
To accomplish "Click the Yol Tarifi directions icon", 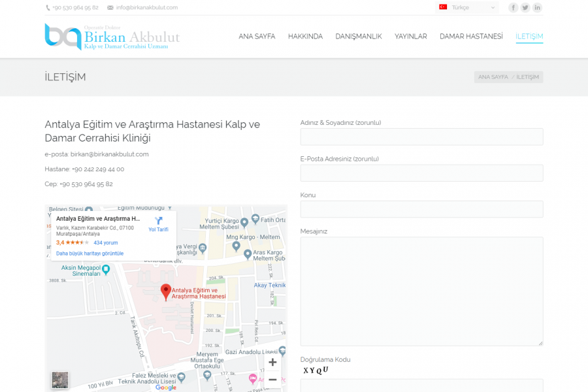I will pos(158,221).
